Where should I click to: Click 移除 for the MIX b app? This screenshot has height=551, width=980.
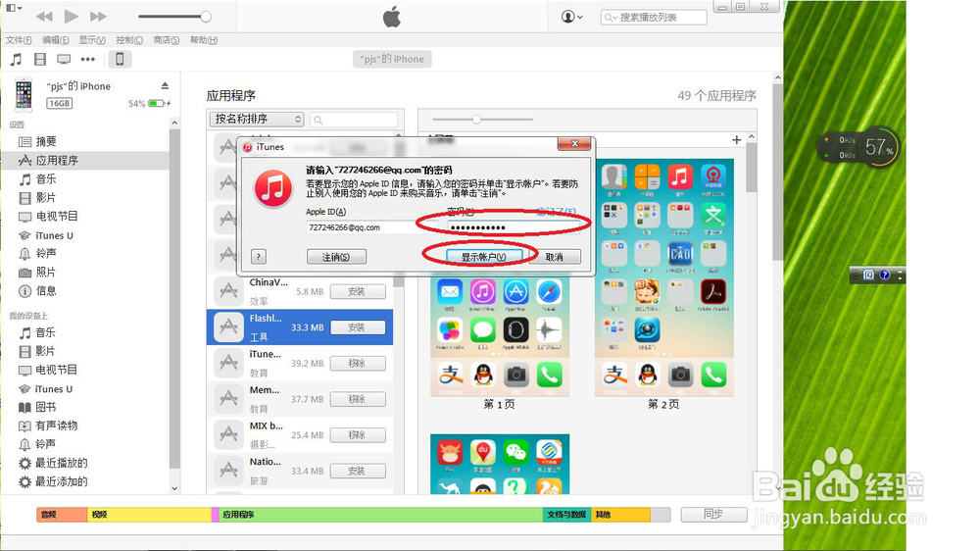tap(358, 435)
